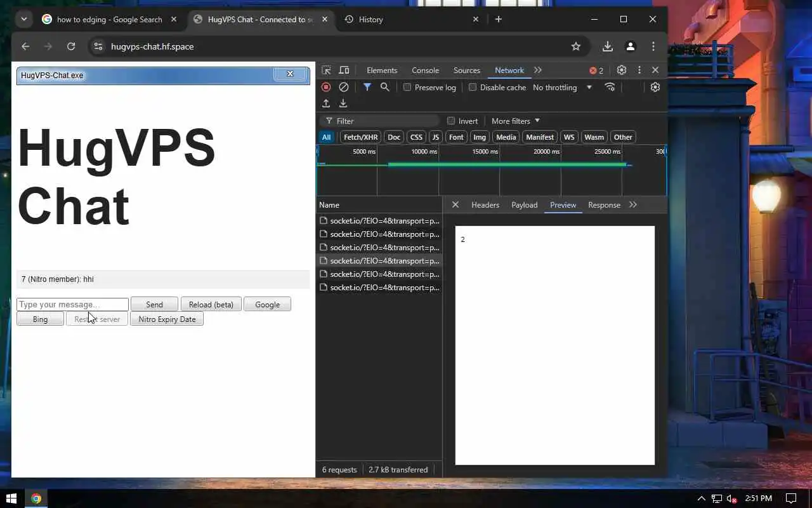Reload the page
This screenshot has width=812, height=508.
71,46
